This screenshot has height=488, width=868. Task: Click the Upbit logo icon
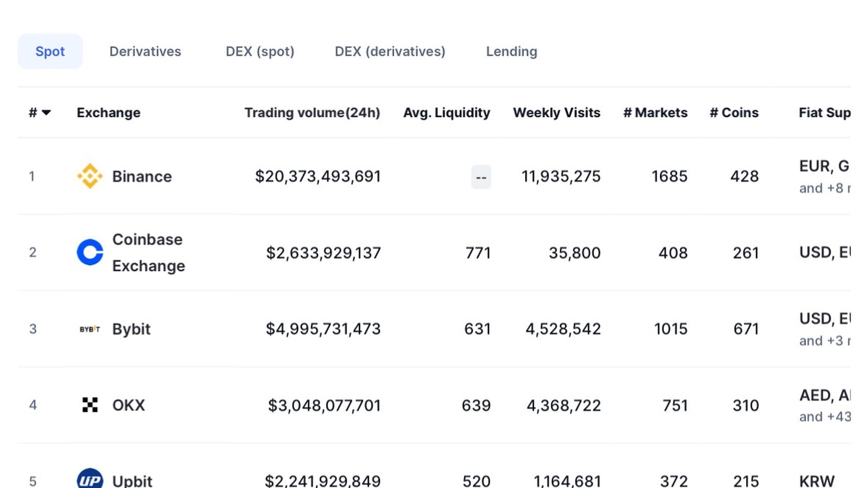pyautogui.click(x=90, y=479)
